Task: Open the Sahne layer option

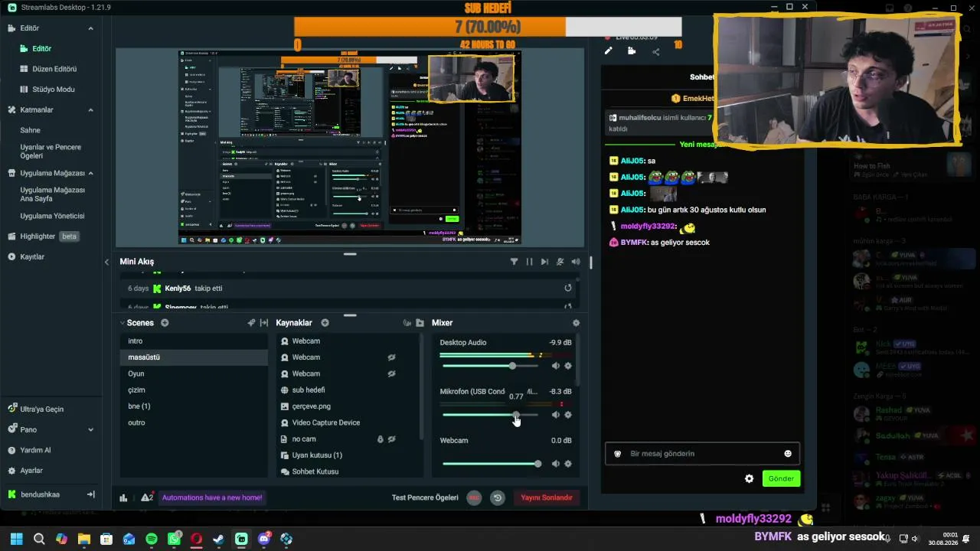Action: pos(31,130)
